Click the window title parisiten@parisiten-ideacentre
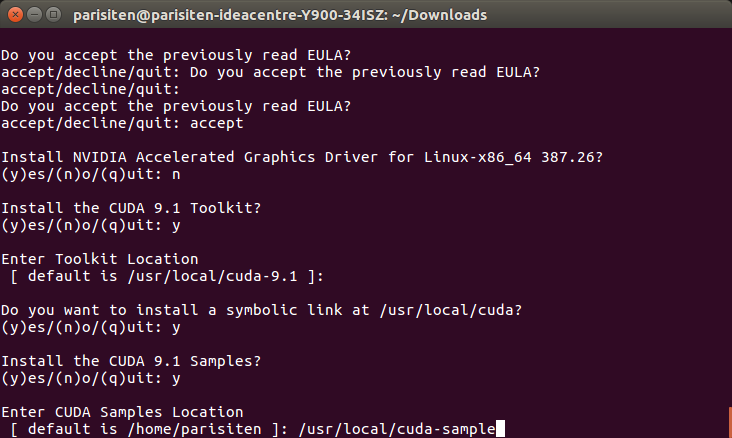Viewport: 732px width, 438px height. tap(280, 15)
